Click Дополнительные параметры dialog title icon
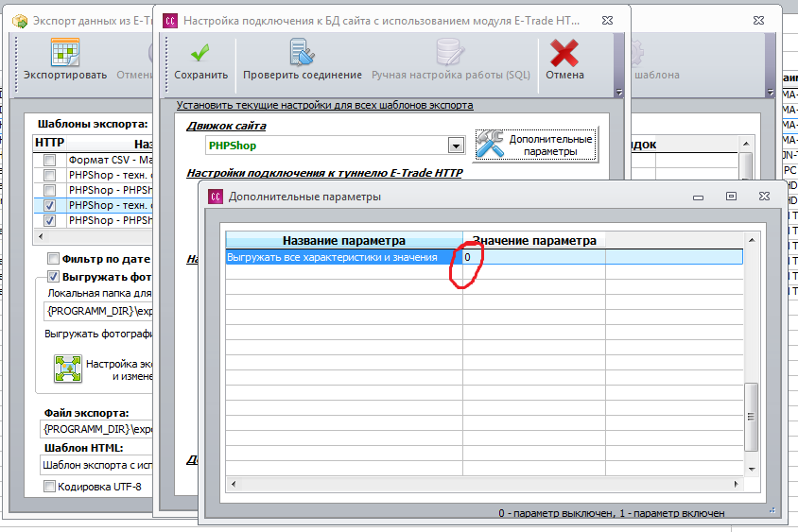This screenshot has width=798, height=532. click(216, 197)
